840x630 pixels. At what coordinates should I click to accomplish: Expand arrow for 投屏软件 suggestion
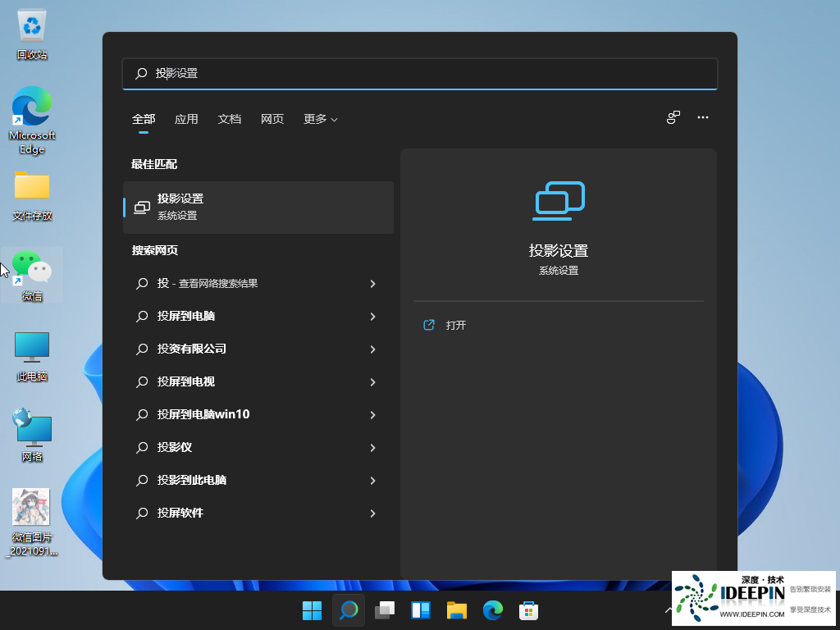pos(373,514)
